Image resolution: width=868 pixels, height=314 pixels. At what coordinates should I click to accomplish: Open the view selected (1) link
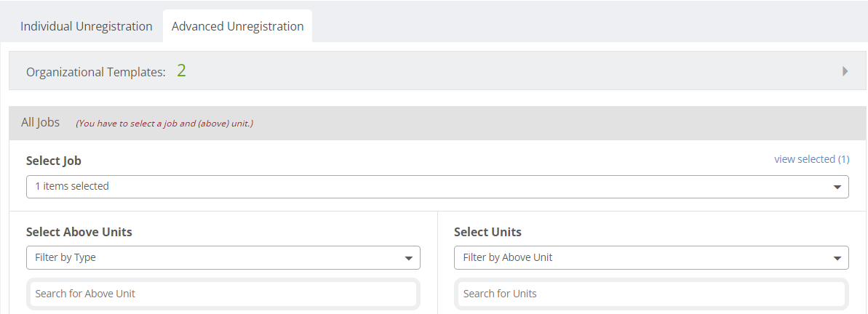click(x=811, y=159)
